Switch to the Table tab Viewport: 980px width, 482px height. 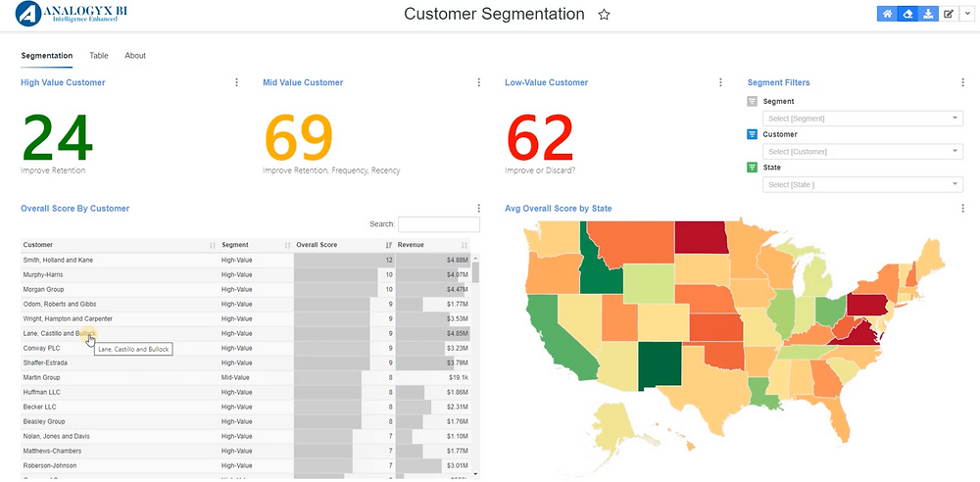click(x=99, y=56)
